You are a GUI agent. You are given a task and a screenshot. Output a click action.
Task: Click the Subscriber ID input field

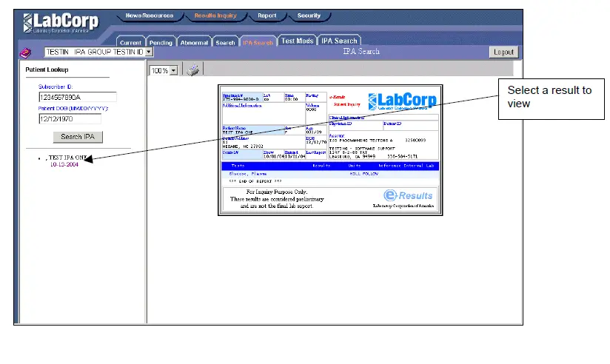[x=78, y=97]
